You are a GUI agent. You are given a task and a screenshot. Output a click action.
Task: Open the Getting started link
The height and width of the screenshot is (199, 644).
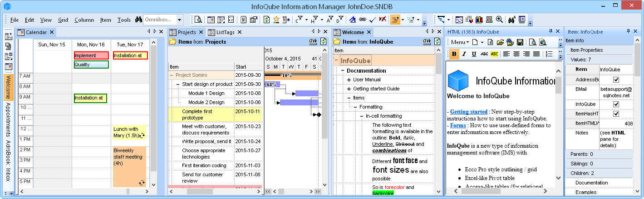(x=469, y=111)
